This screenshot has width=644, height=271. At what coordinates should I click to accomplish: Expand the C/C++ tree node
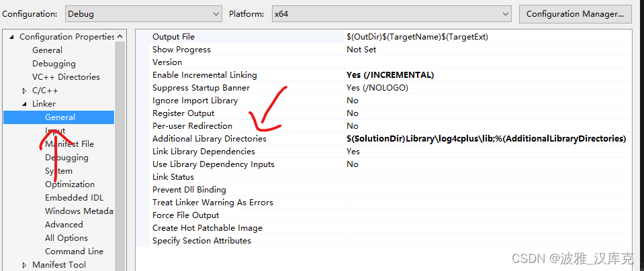point(24,91)
